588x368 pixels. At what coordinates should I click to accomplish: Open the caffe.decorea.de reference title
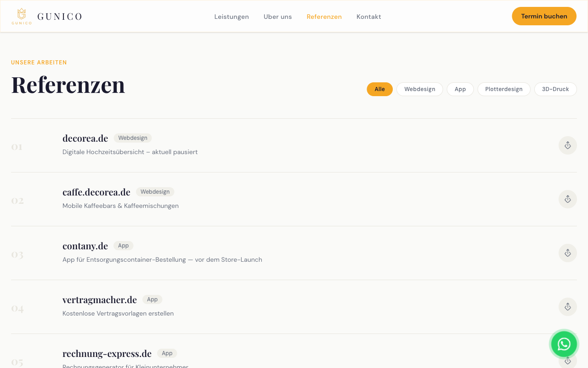pos(96,192)
